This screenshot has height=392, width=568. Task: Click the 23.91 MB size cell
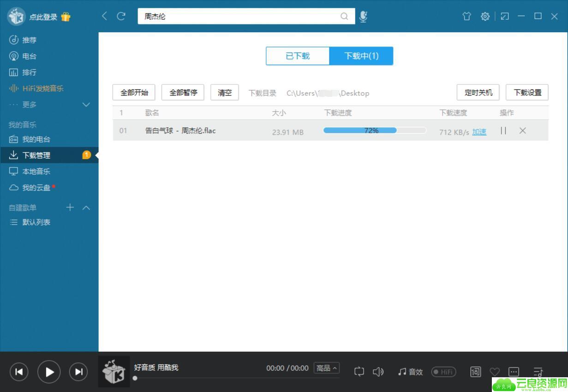pyautogui.click(x=288, y=132)
